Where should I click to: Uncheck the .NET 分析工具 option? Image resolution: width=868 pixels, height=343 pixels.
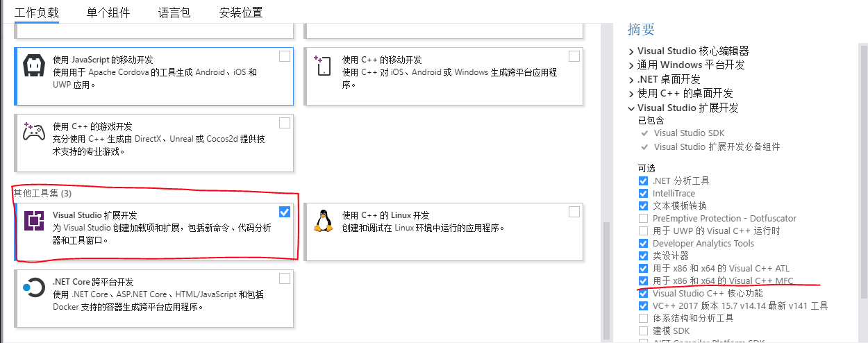pyautogui.click(x=643, y=181)
